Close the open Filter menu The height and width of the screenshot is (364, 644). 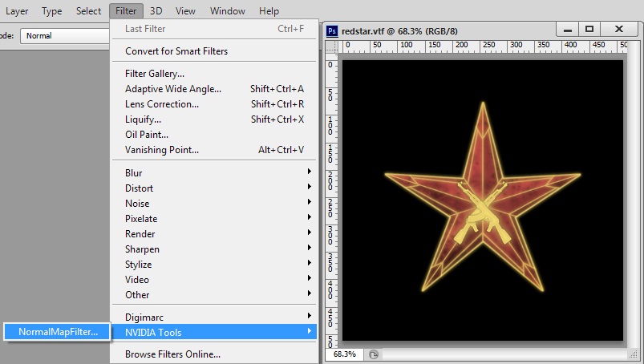(x=126, y=11)
